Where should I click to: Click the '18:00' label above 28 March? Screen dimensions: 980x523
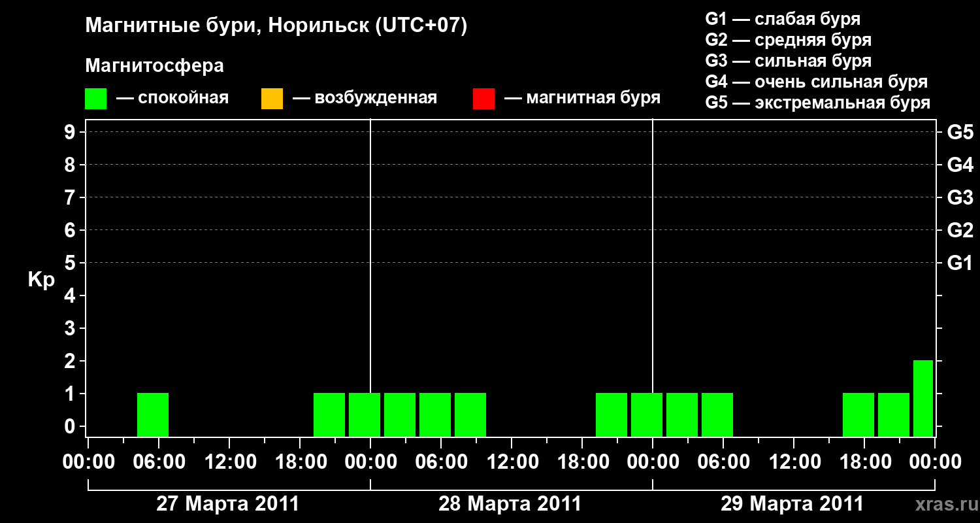coord(582,462)
